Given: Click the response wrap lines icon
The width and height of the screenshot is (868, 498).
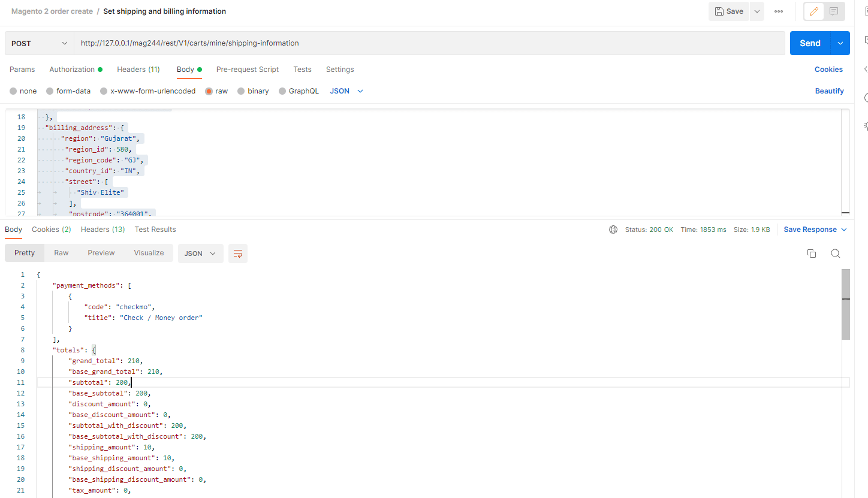Looking at the screenshot, I should pos(238,253).
